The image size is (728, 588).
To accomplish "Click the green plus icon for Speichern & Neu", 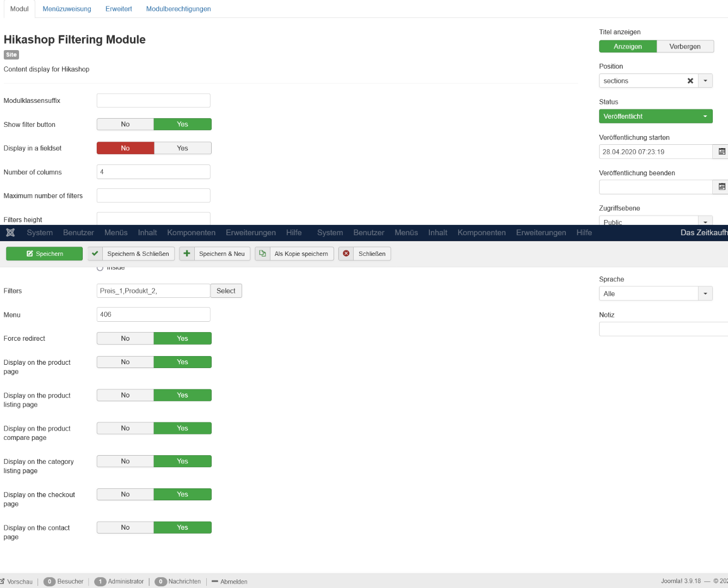I will pyautogui.click(x=187, y=254).
